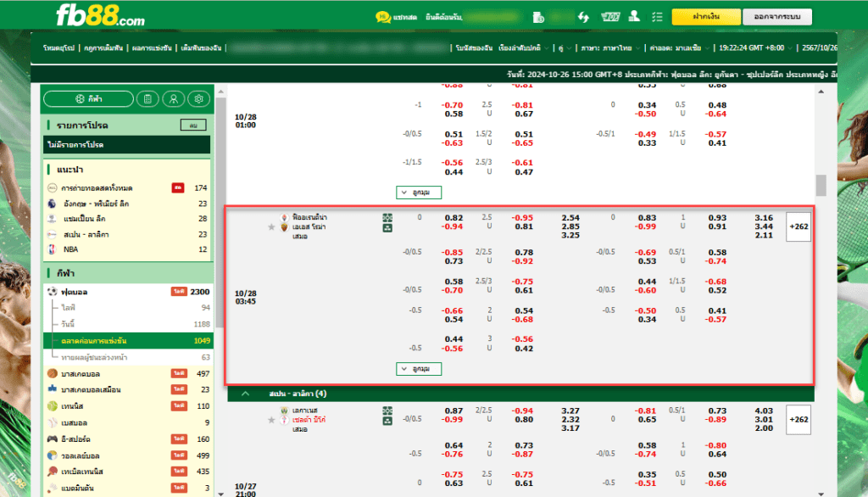
Task: Open the checklist icon in the header
Action: [657, 17]
